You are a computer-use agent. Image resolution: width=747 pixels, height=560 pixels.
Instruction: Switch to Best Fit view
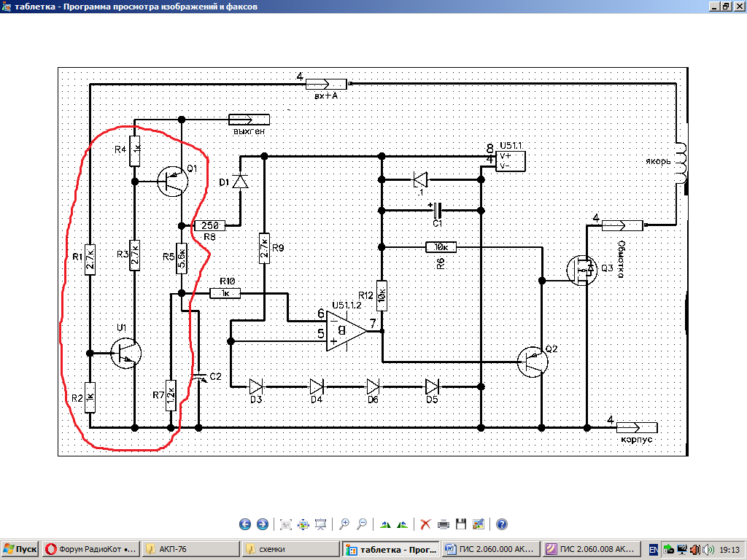286,524
